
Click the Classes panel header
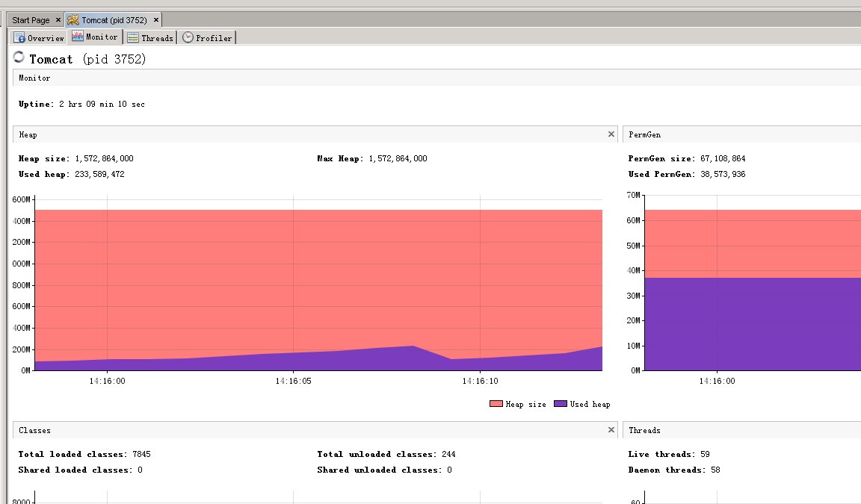point(315,430)
